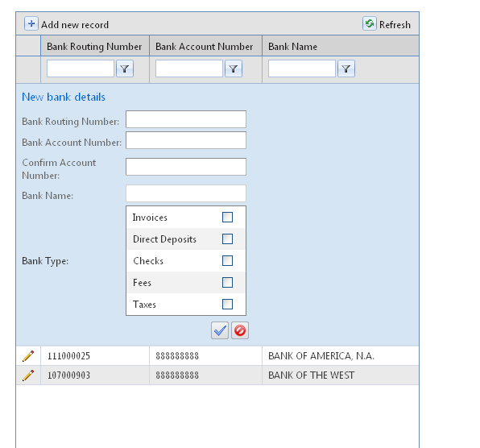Click the Taxes label
The width and height of the screenshot is (480, 448).
[144, 305]
